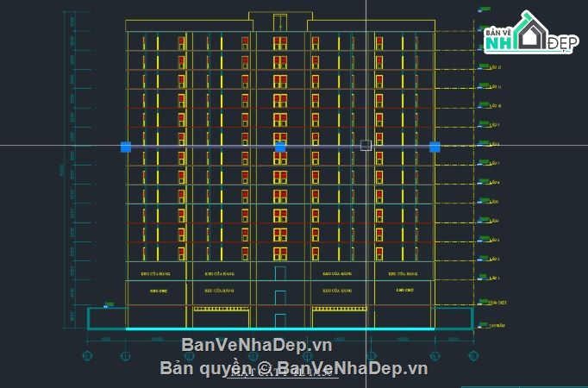Click the rooftop stair tower door

point(280,22)
